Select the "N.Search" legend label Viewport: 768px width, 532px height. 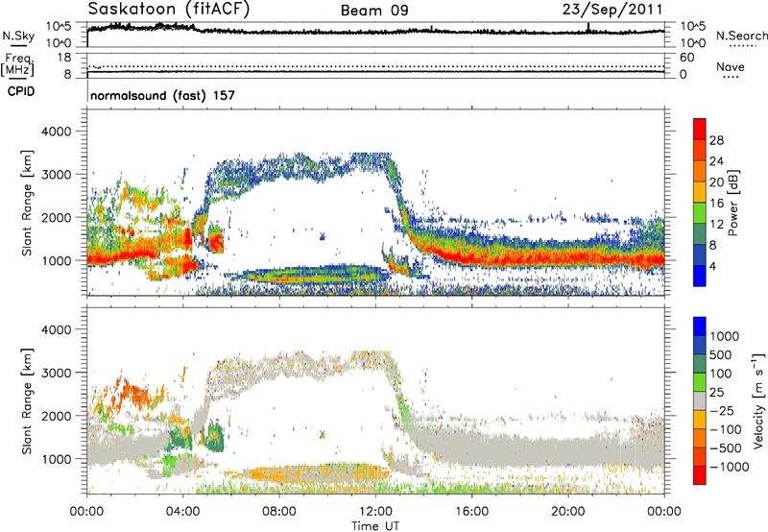741,36
